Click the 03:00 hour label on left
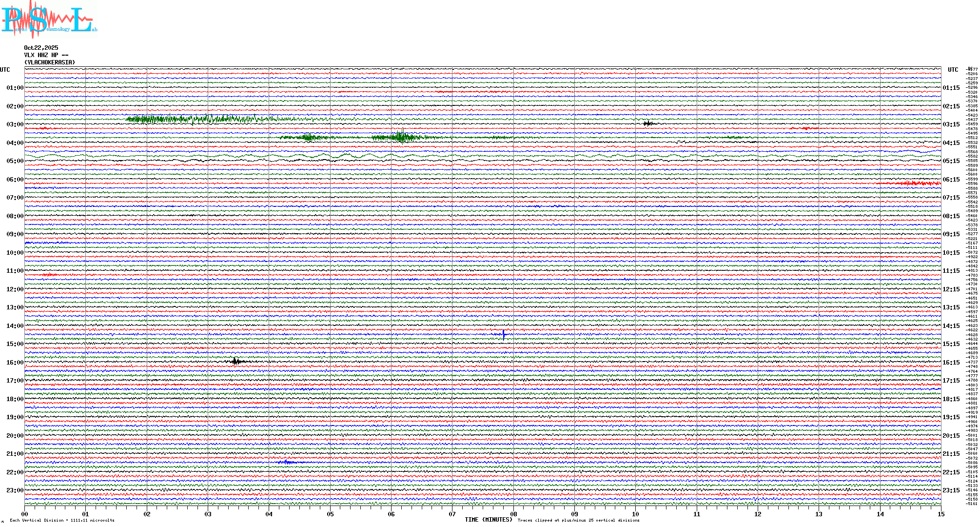The width and height of the screenshot is (980, 527). coord(15,124)
